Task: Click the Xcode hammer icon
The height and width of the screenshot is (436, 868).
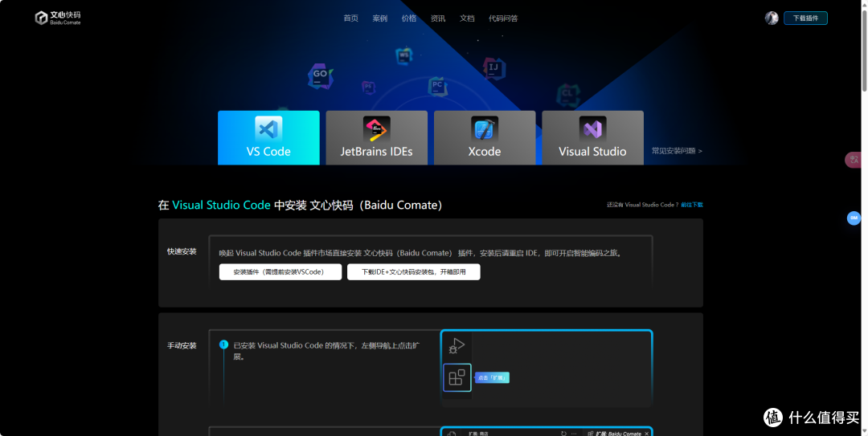Action: pyautogui.click(x=485, y=129)
